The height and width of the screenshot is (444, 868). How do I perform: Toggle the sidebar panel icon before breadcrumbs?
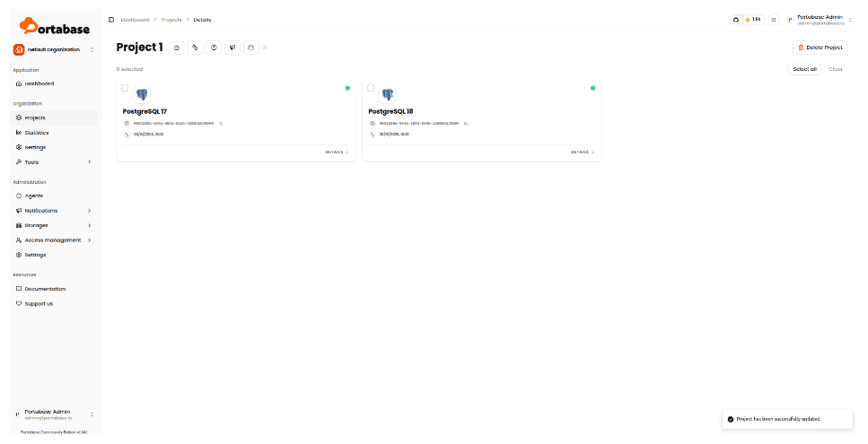point(111,20)
